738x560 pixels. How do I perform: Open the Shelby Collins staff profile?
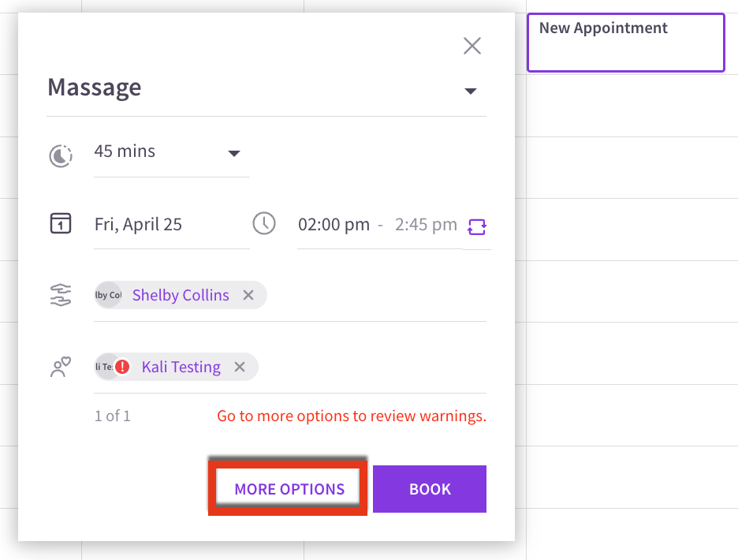click(181, 295)
